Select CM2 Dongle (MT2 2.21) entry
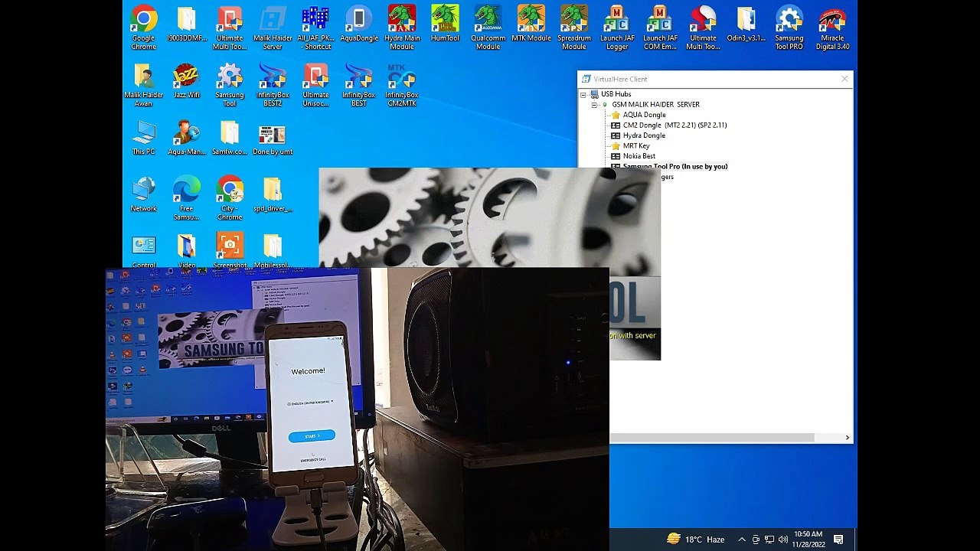The height and width of the screenshot is (551, 980). (x=674, y=125)
